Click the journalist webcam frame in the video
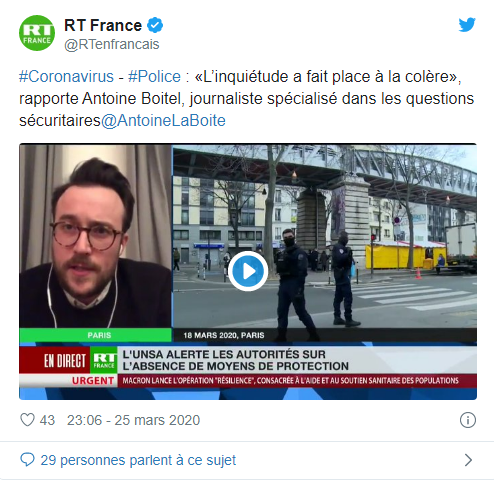The height and width of the screenshot is (485, 494). 95,236
